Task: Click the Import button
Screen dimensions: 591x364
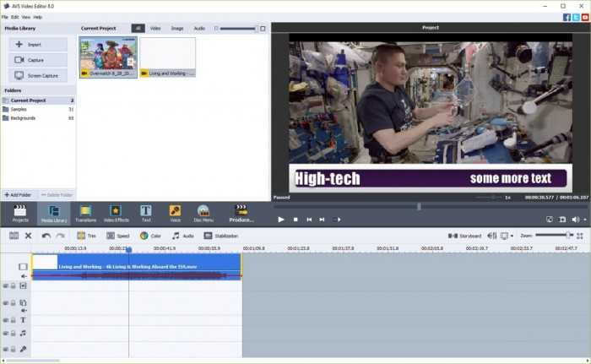Action: [x=38, y=45]
